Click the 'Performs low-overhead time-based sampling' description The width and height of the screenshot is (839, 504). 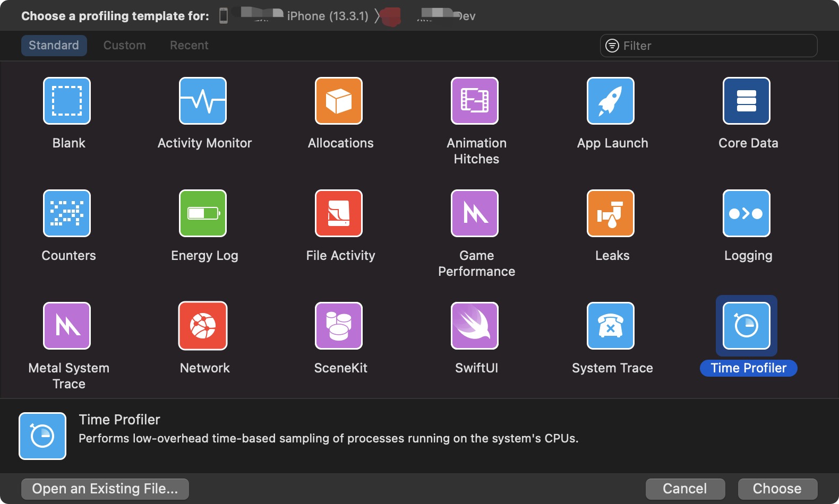329,439
